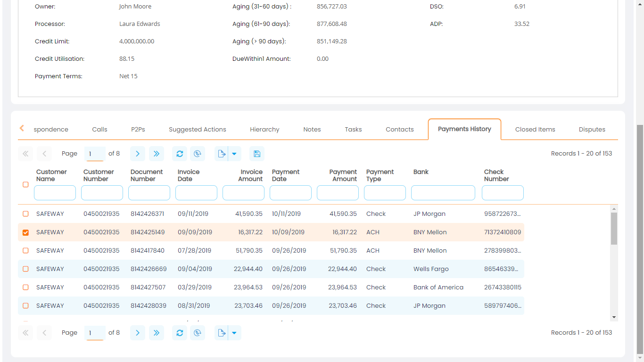Go to the next page of payments
Viewport: 644px width, 362px height.
(137, 153)
